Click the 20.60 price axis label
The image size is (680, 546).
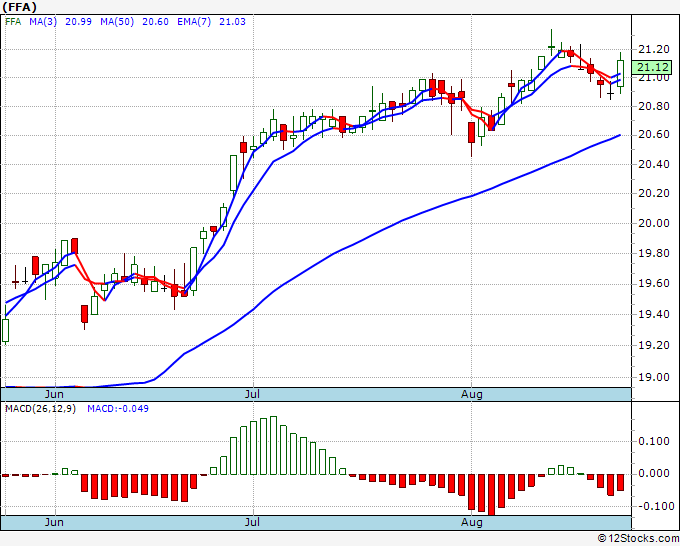click(x=654, y=135)
